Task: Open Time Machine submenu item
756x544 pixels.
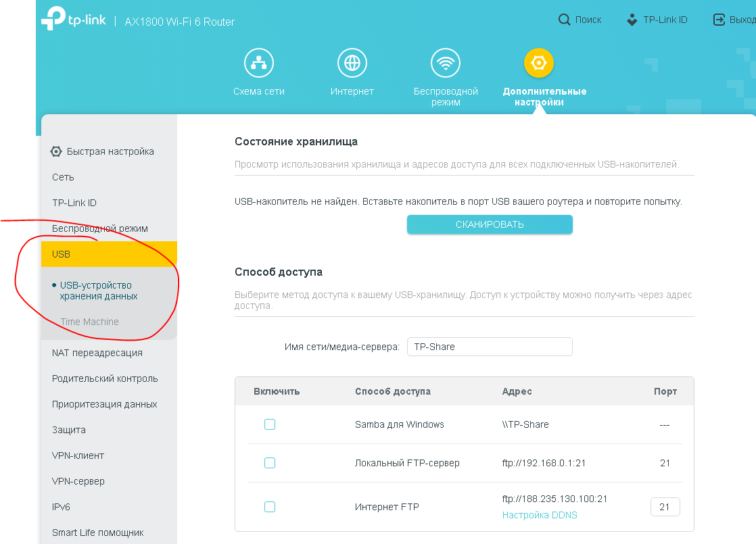Action: click(x=89, y=322)
